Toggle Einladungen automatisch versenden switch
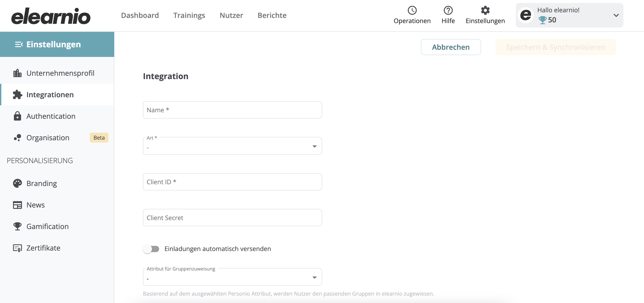 151,249
